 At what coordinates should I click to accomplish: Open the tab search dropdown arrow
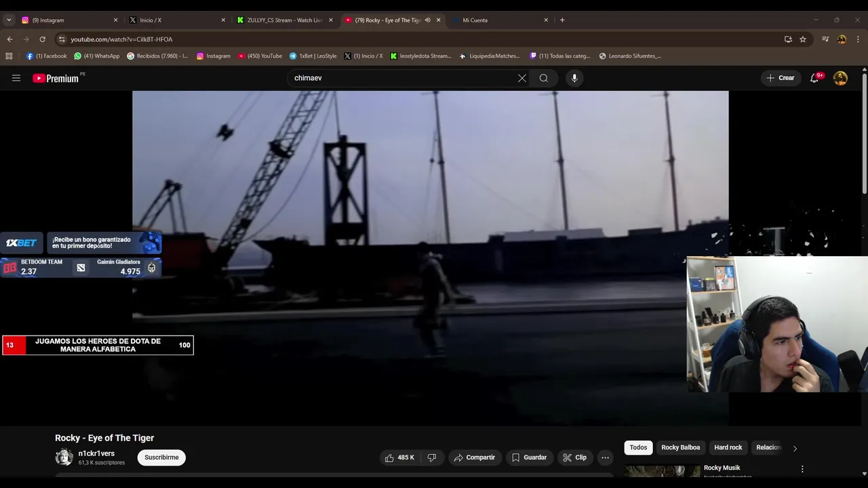pos(9,20)
